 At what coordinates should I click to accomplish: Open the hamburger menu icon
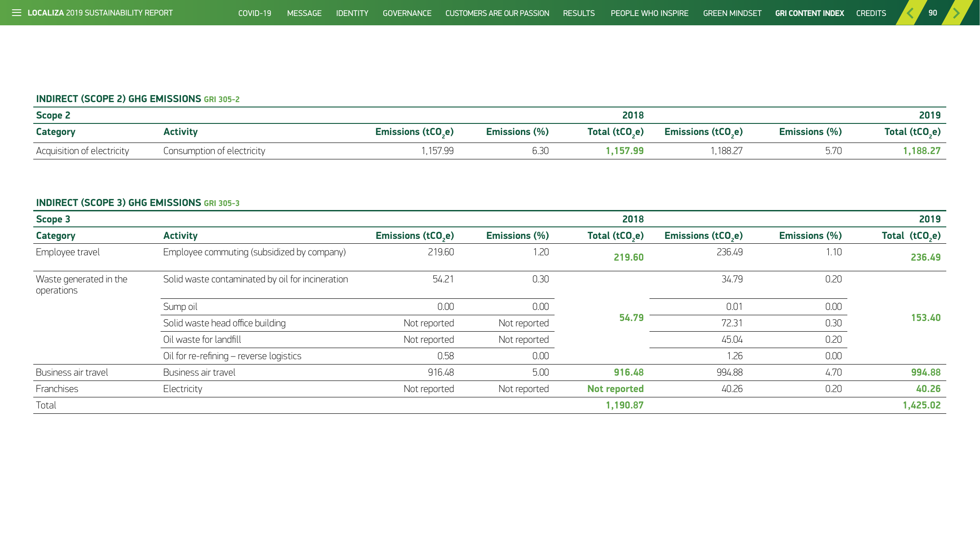tap(16, 13)
